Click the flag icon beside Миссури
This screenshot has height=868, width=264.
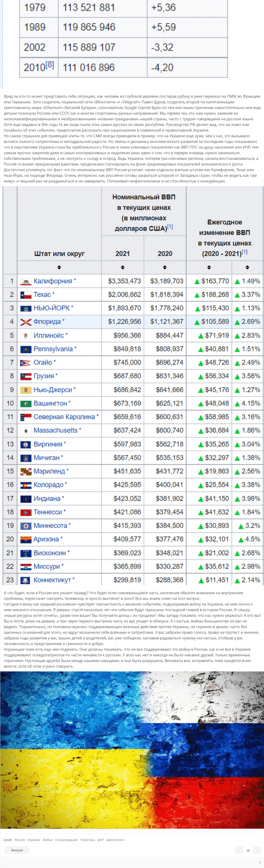point(26,566)
